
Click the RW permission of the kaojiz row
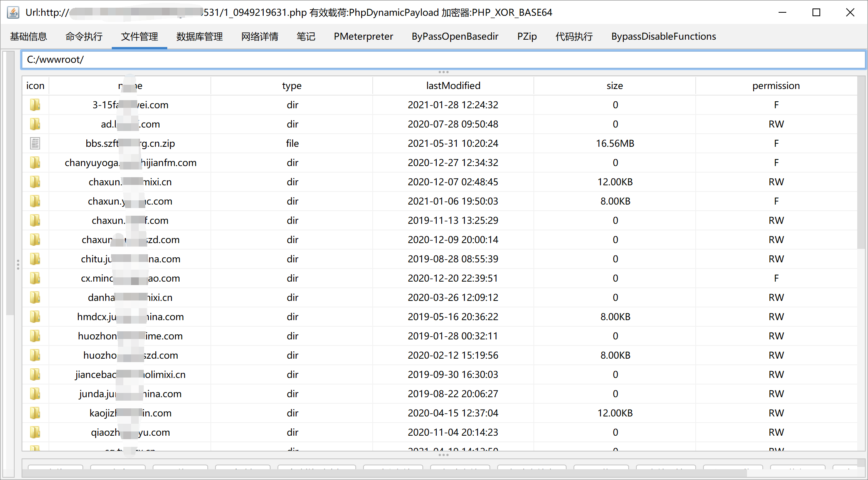[776, 413]
